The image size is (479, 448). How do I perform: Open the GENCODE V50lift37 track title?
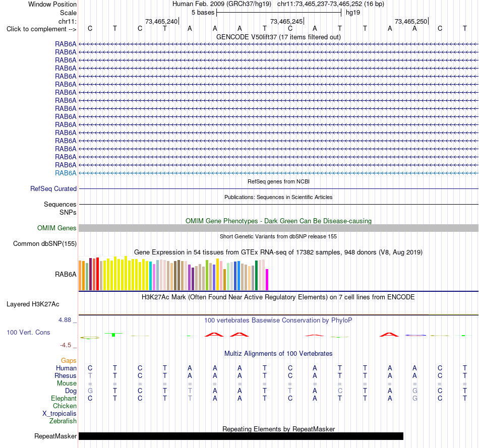coord(278,37)
